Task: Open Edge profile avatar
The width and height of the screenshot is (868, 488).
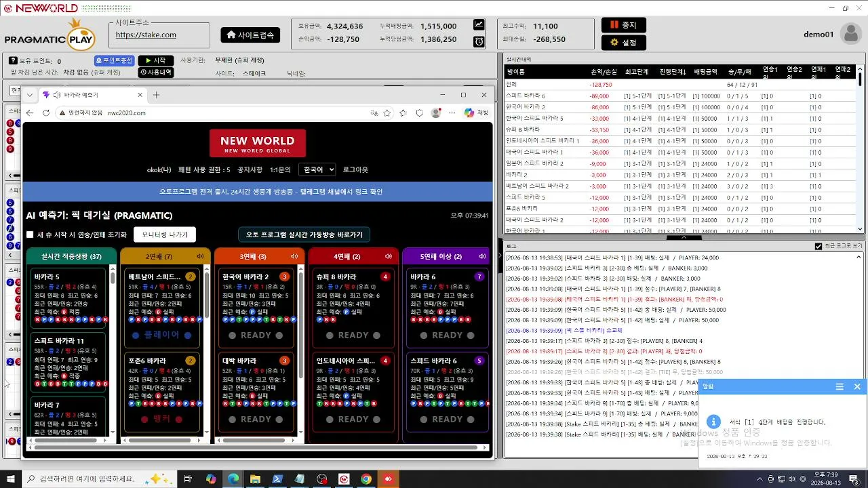Action: [436, 113]
